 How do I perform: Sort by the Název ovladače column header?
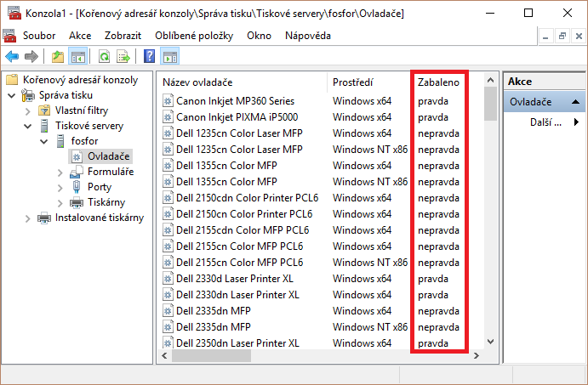tap(243, 82)
